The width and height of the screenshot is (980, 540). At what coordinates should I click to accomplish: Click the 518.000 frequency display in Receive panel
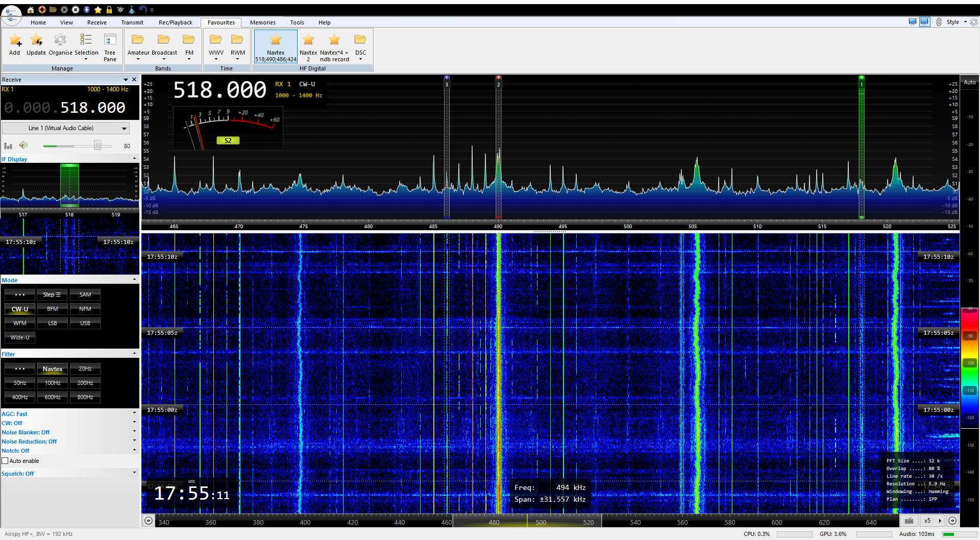click(92, 108)
